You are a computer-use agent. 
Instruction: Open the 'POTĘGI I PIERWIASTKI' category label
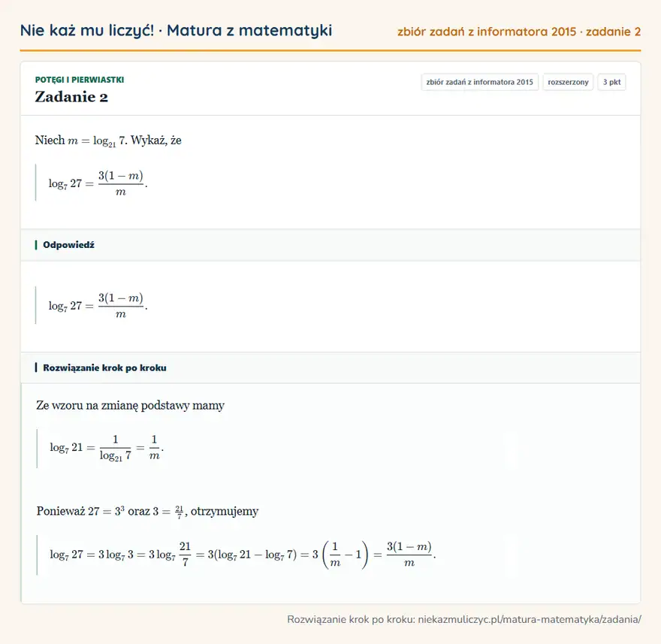80,80
